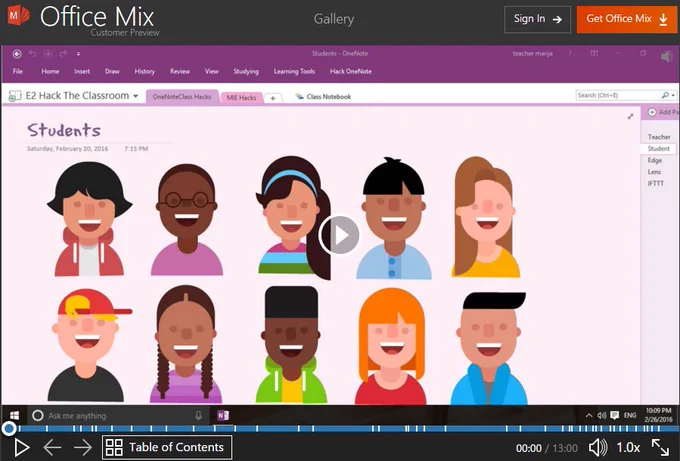
Task: Click the notebook icon beside E2 Hack
Action: (x=15, y=96)
